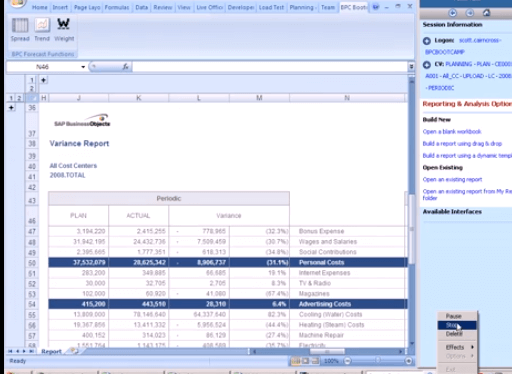
Task: Choose Stop in the context menu
Action: point(457,325)
